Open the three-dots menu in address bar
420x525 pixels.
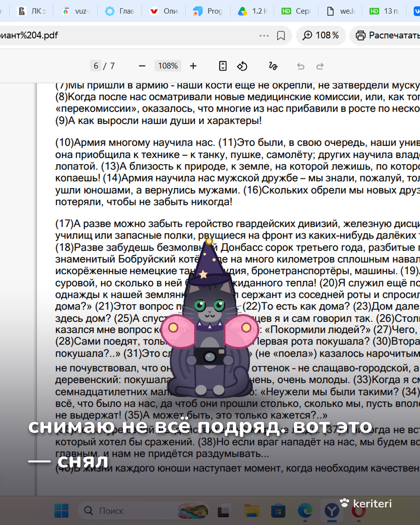click(264, 36)
